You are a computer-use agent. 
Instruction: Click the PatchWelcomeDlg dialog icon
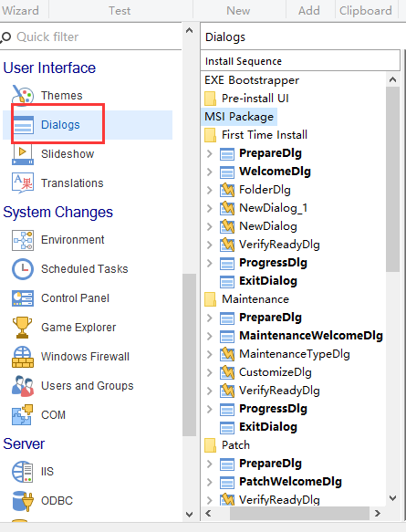227,482
